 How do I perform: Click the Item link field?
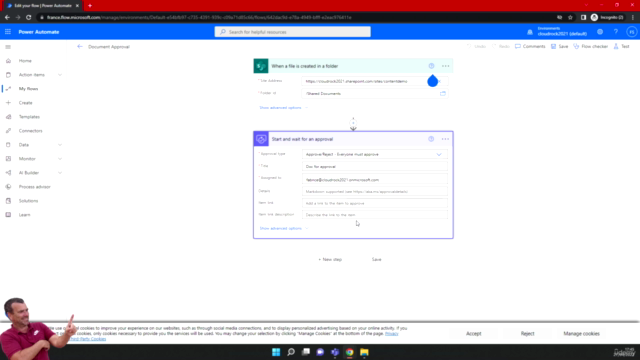click(375, 203)
